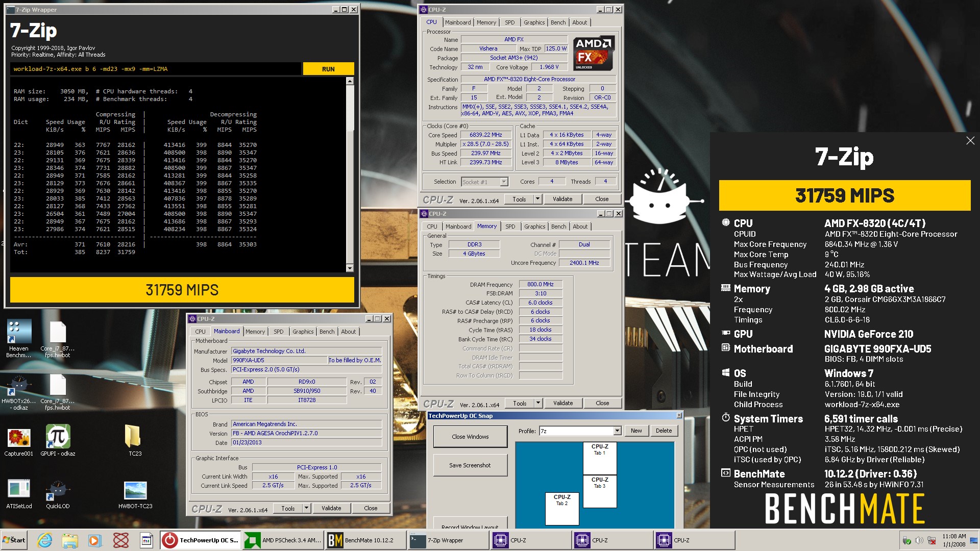The width and height of the screenshot is (980, 551).
Task: Click Save Screenshot in OC Snap
Action: (x=470, y=465)
